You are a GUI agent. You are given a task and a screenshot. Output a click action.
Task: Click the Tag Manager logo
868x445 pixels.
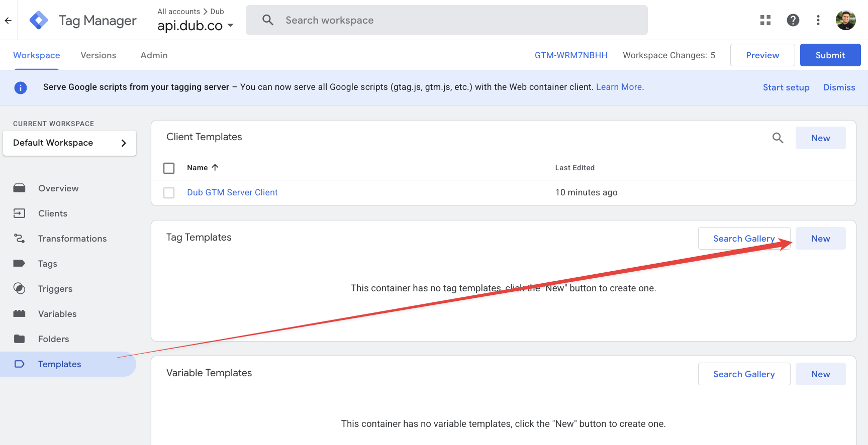(x=39, y=21)
